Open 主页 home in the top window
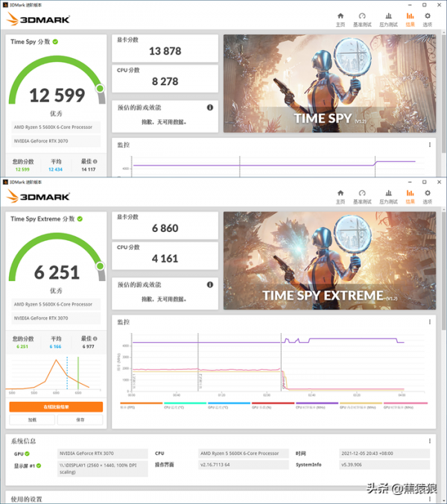Image resolution: width=447 pixels, height=504 pixels. point(340,19)
